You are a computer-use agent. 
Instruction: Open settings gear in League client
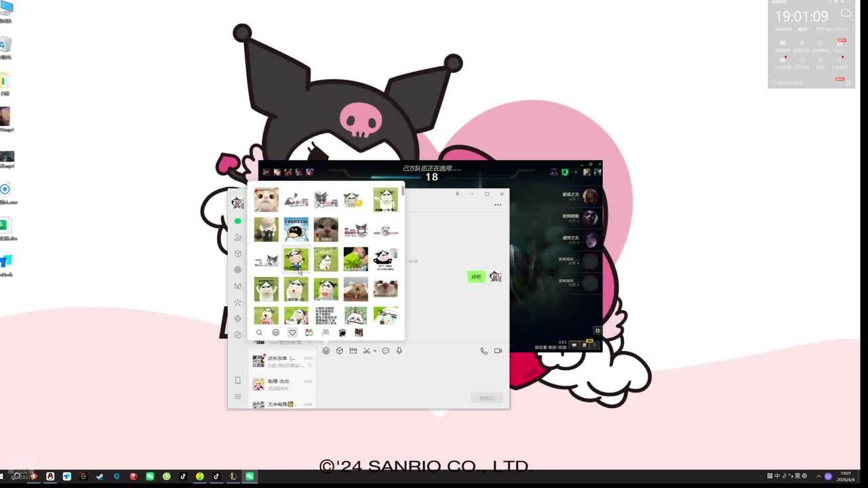click(597, 331)
